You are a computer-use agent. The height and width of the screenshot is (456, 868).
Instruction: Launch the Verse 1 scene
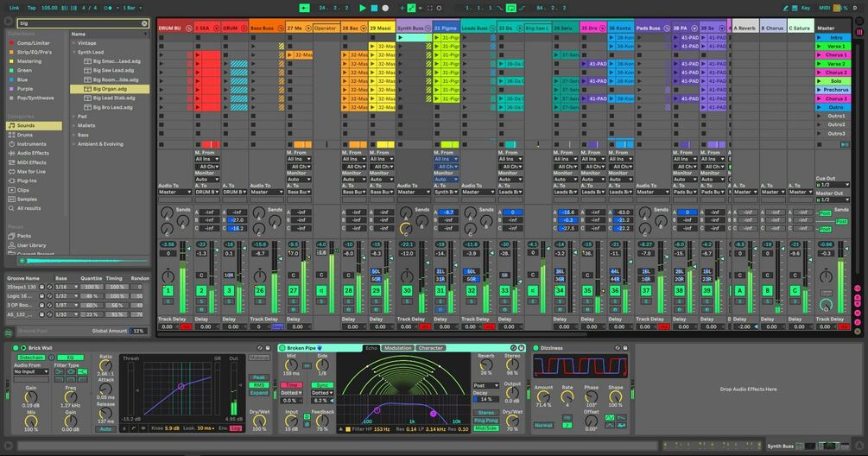820,47
